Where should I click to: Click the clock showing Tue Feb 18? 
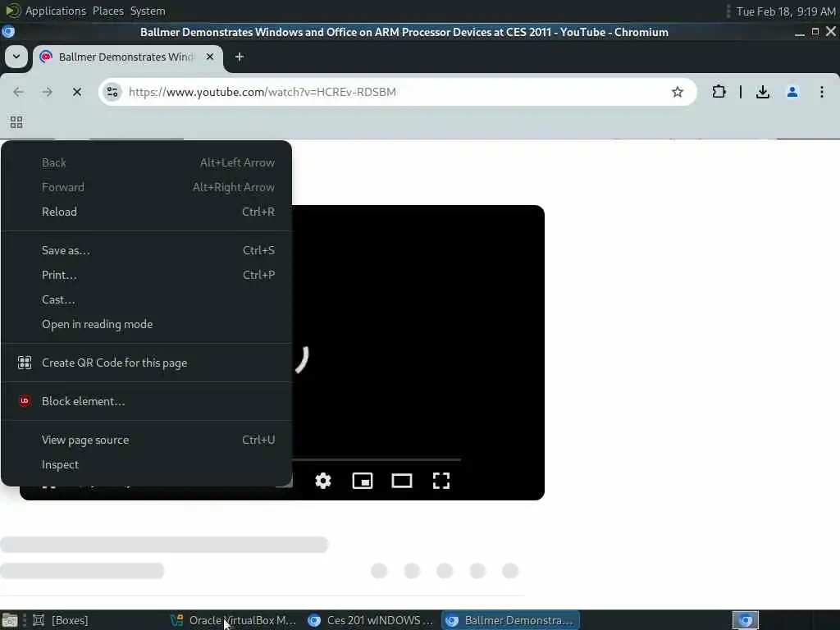pyautogui.click(x=785, y=11)
